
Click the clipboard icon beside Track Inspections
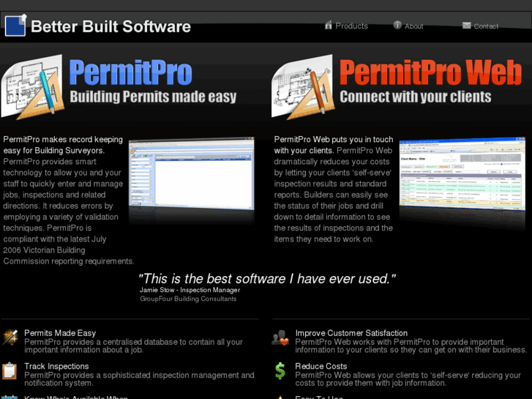10,371
